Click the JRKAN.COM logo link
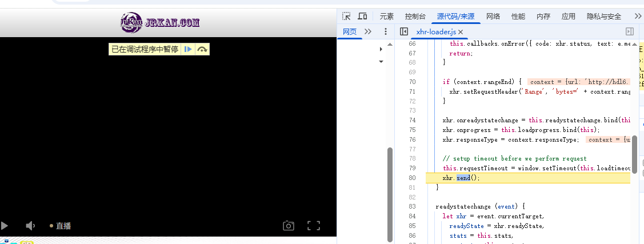This screenshot has height=244, width=644. [160, 22]
